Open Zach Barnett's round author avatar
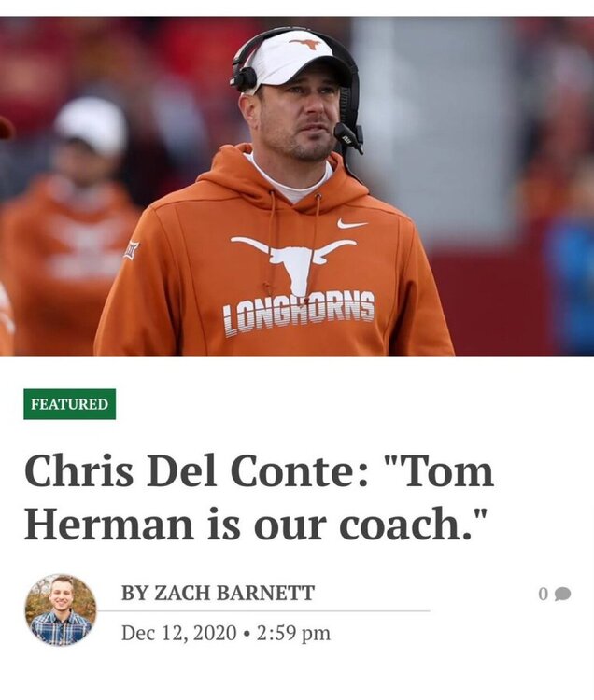The height and width of the screenshot is (700, 594). (x=61, y=609)
